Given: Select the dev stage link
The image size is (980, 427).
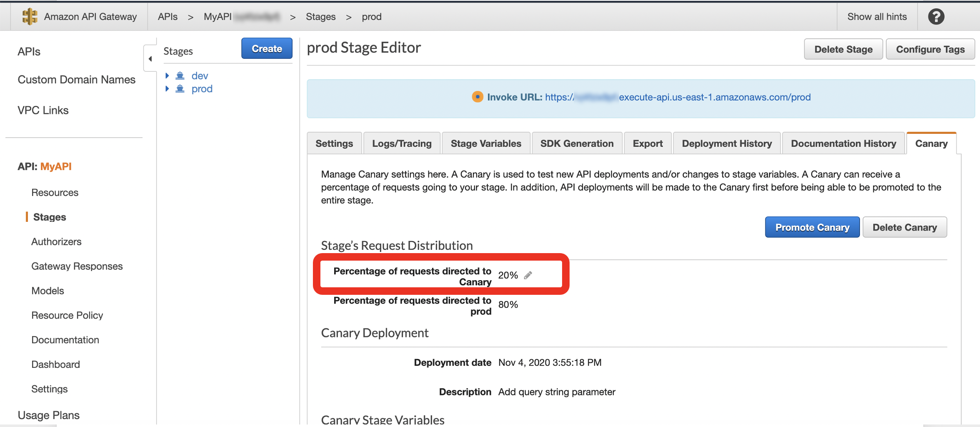Looking at the screenshot, I should [200, 75].
